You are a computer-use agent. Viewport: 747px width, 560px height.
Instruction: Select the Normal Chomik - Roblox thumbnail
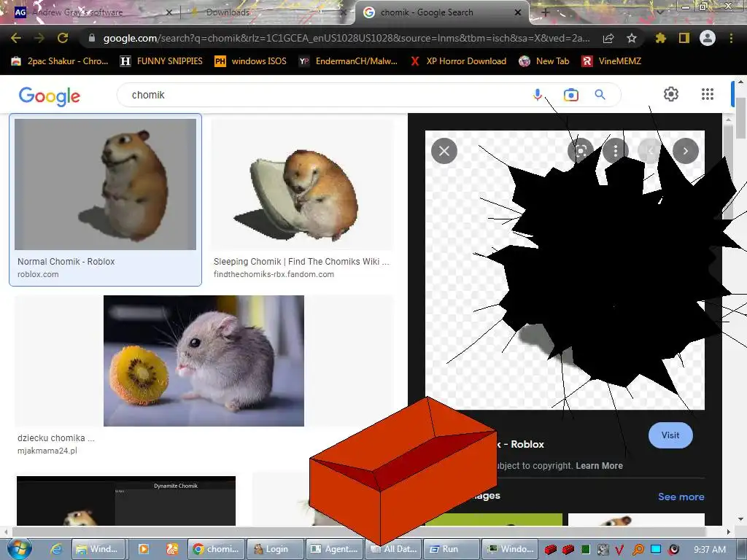tap(105, 184)
